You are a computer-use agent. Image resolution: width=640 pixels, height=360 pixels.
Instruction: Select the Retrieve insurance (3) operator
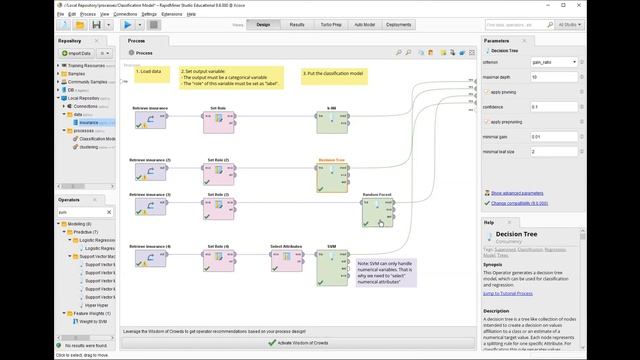pyautogui.click(x=151, y=207)
